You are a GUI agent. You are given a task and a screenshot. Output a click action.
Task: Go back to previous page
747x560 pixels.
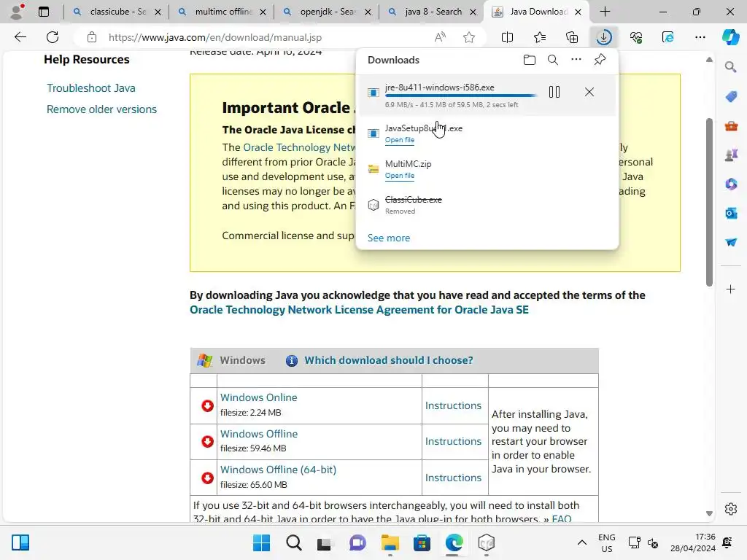tap(20, 37)
